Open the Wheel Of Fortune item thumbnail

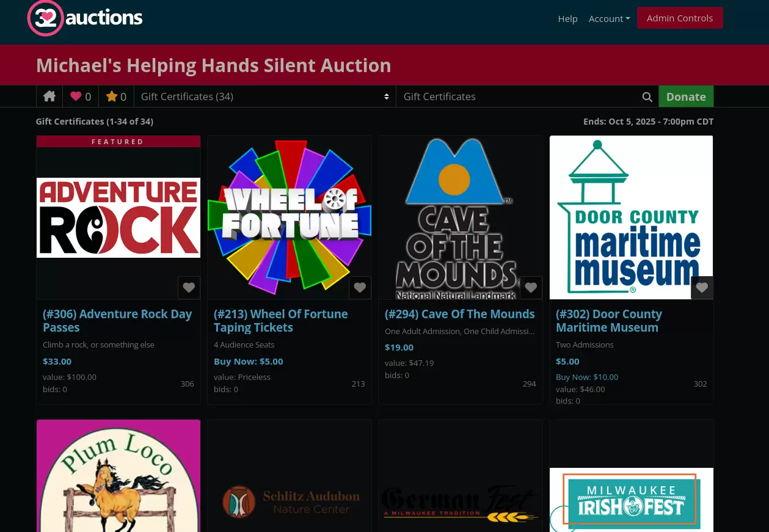click(x=289, y=217)
